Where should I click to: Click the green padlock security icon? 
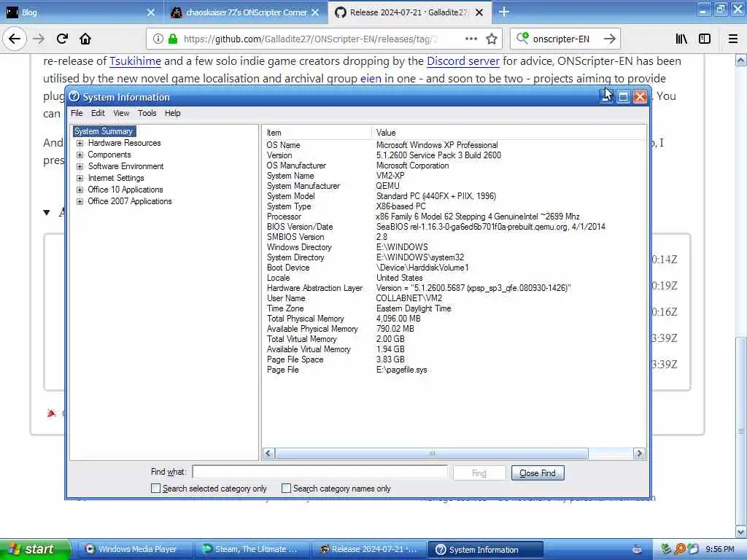[174, 39]
